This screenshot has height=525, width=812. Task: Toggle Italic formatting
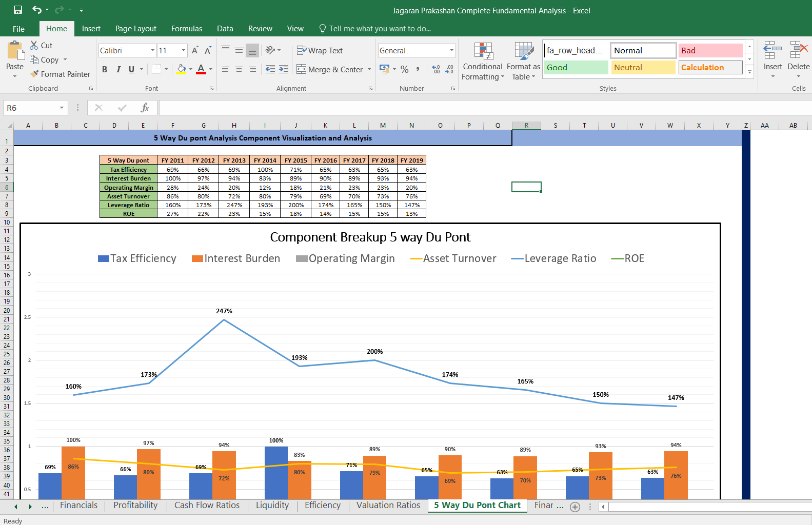click(118, 69)
